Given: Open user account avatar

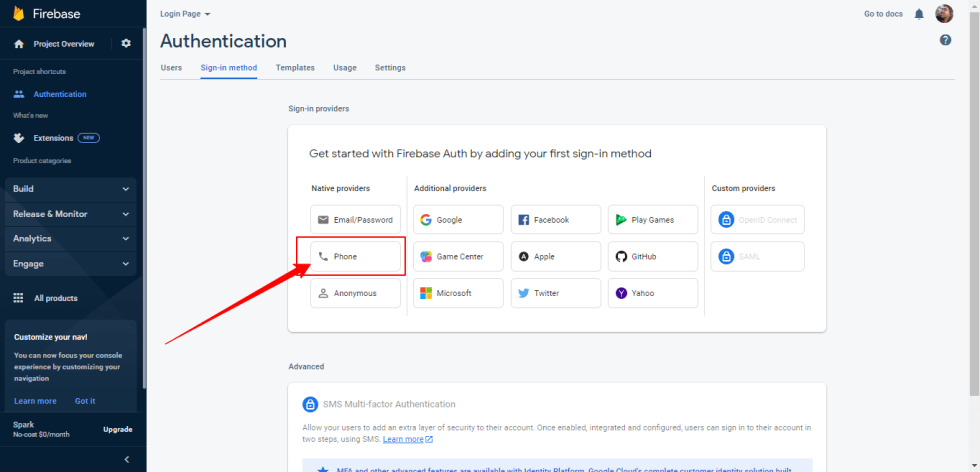Looking at the screenshot, I should (x=944, y=14).
